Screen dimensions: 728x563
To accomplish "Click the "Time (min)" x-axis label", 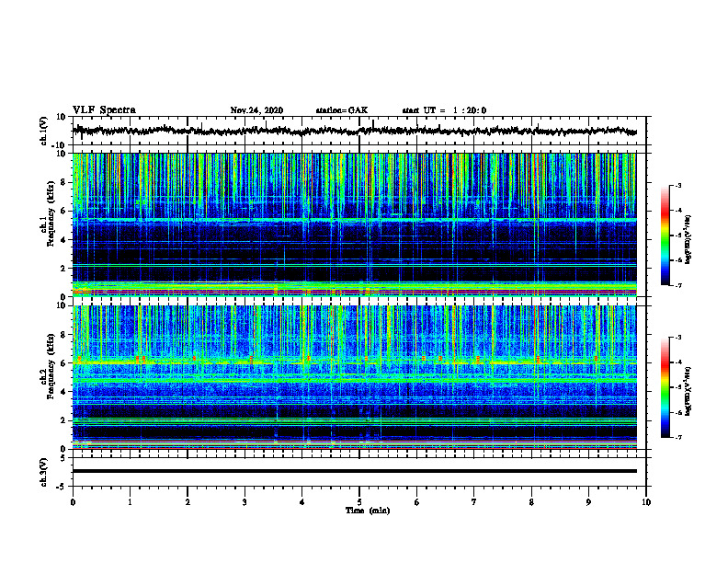I will pyautogui.click(x=368, y=511).
